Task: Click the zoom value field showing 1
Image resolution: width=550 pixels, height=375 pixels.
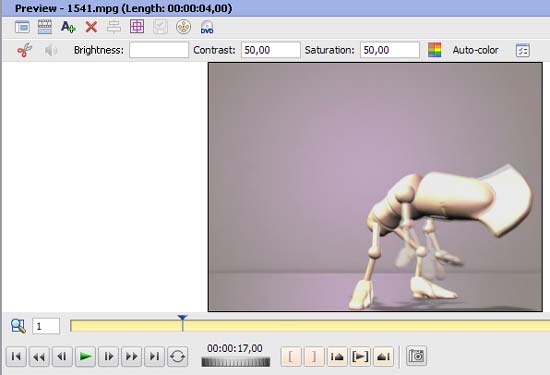Action: pos(46,326)
